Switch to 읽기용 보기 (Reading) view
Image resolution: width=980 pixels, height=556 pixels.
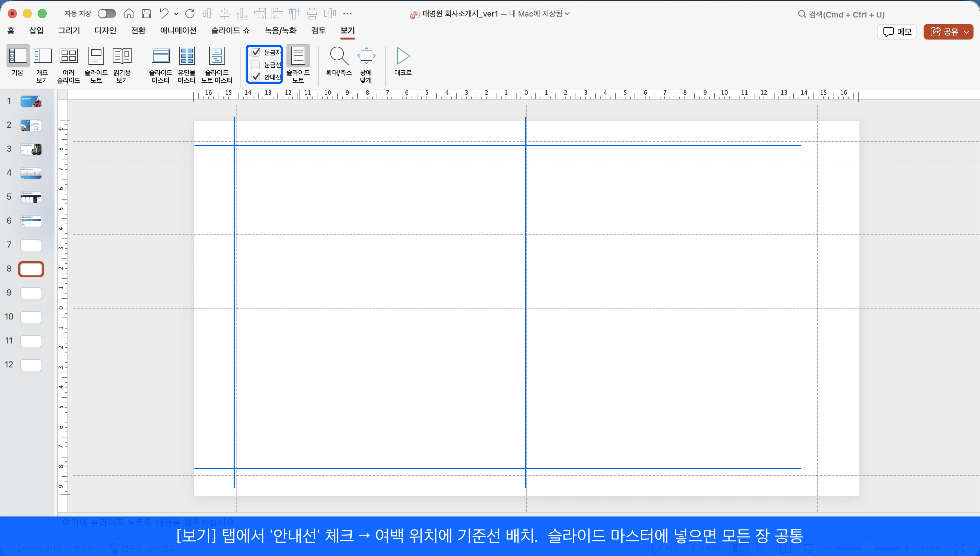[122, 65]
